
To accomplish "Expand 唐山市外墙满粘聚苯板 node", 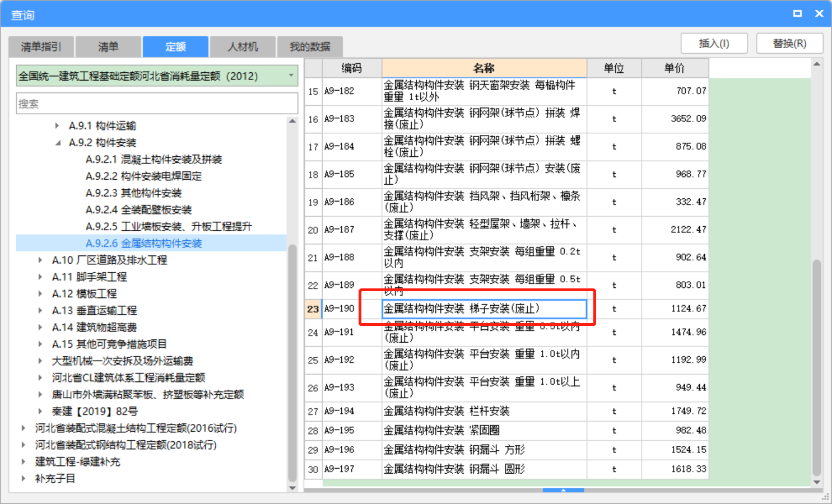I will (40, 395).
